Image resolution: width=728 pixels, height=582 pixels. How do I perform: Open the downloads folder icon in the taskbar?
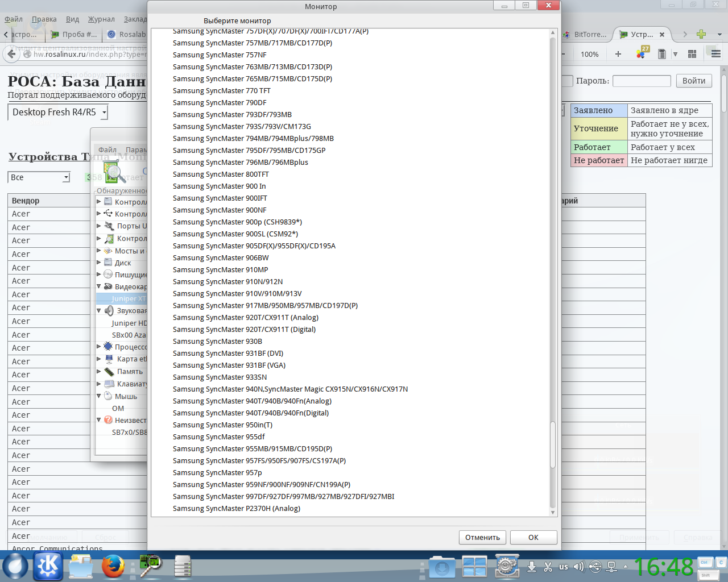442,567
